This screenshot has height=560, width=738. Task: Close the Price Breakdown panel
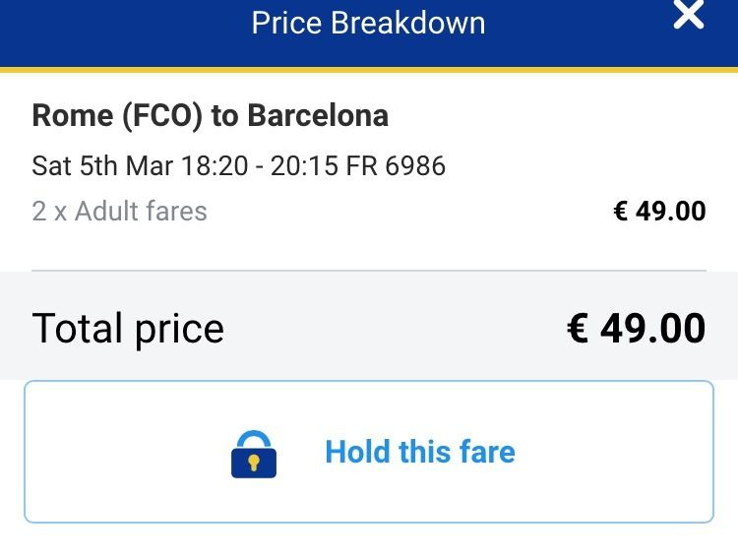(x=689, y=14)
